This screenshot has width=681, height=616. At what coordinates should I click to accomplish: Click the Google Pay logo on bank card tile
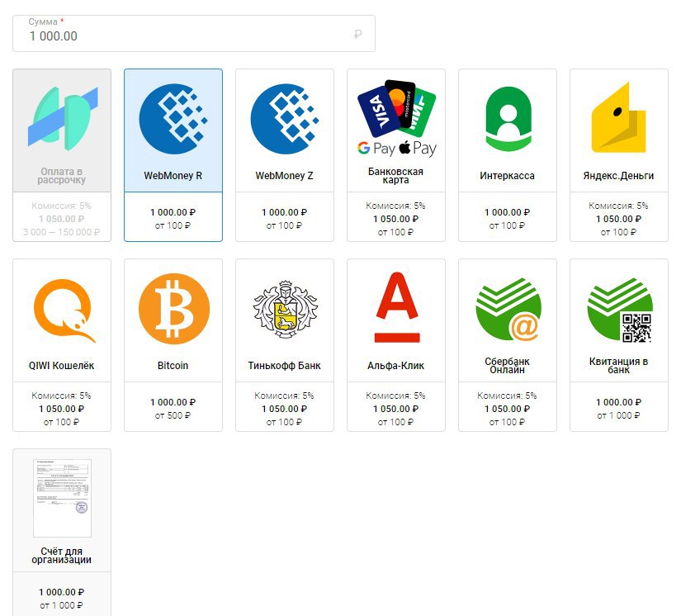(x=376, y=149)
